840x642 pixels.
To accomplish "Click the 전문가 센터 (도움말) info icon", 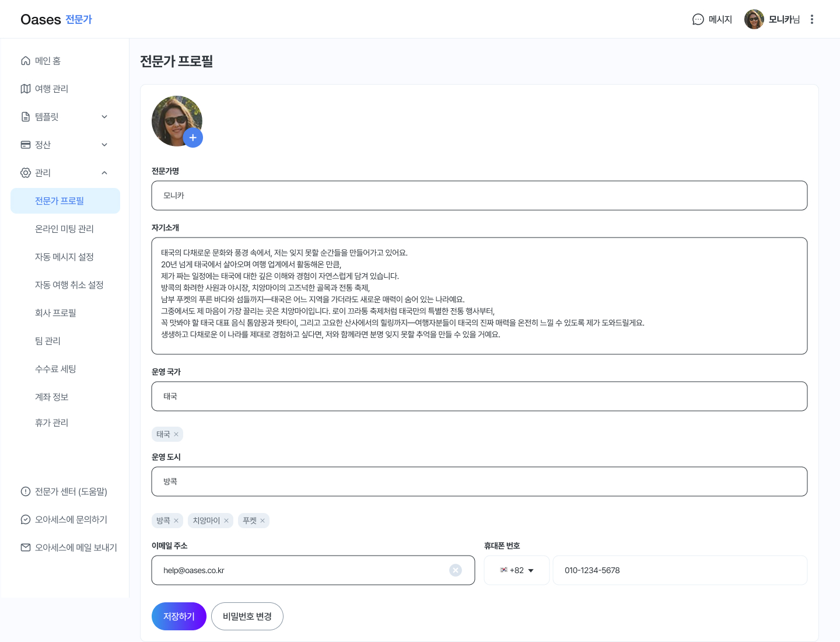I will 26,491.
